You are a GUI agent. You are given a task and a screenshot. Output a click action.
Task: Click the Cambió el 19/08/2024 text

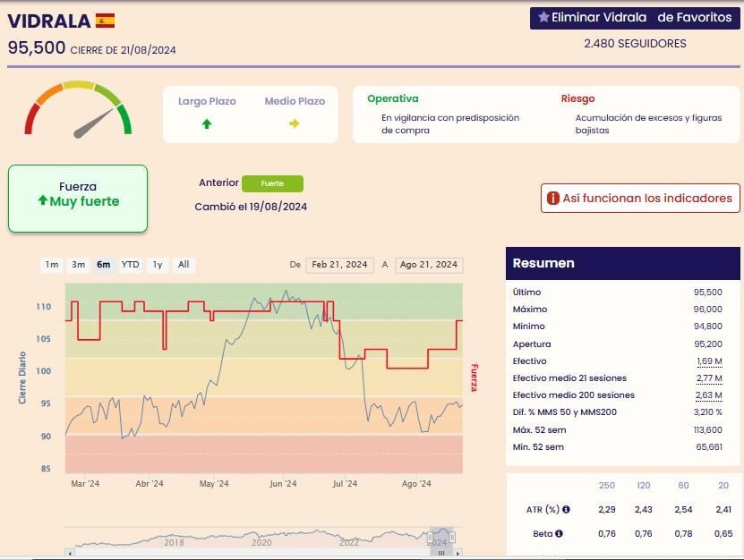click(x=251, y=207)
